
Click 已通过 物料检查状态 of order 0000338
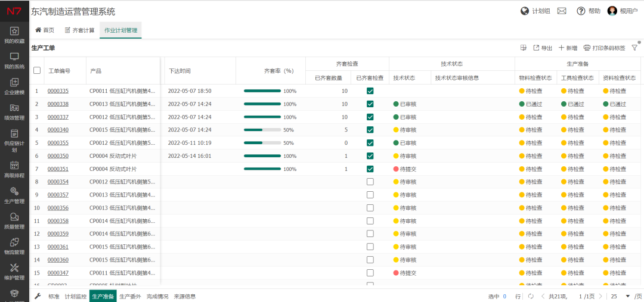(531, 104)
